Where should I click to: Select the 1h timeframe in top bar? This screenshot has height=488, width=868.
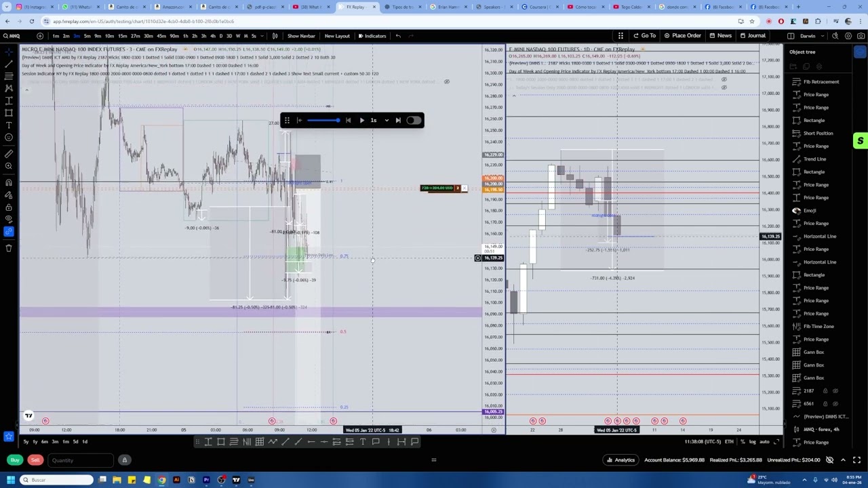[x=185, y=36]
